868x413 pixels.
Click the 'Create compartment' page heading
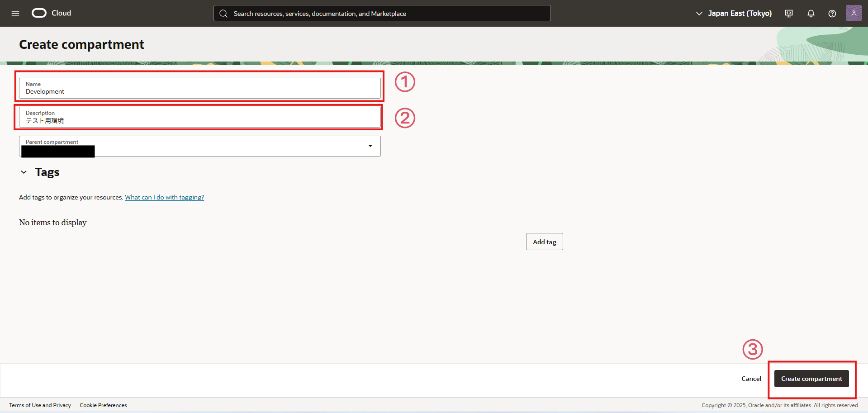pyautogui.click(x=81, y=44)
